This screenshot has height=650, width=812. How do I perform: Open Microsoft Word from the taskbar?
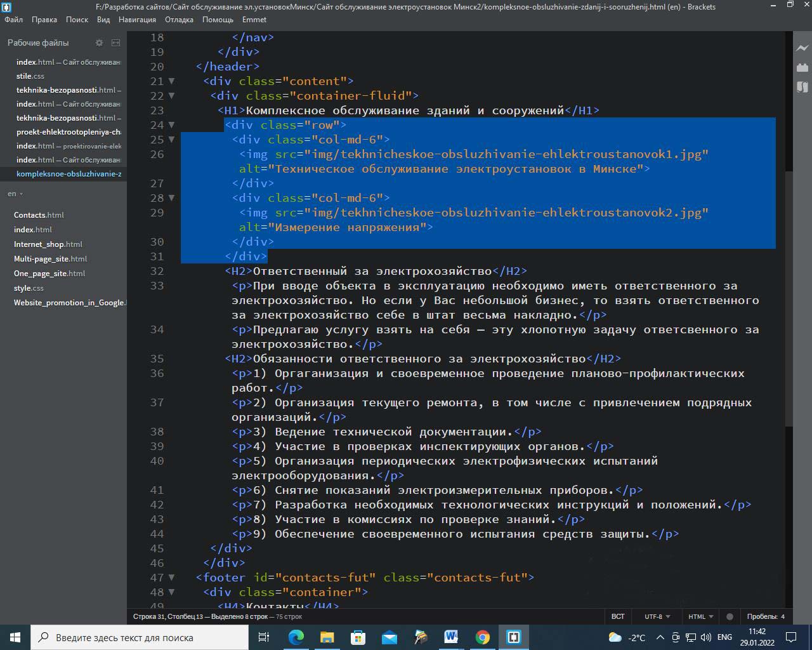click(x=452, y=637)
